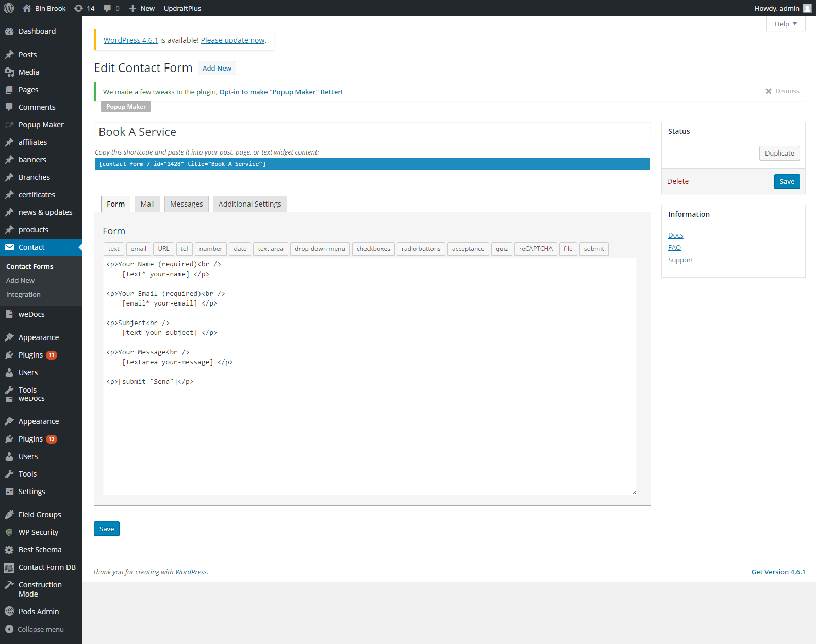Open the comments bubble icon in the admin bar
The height and width of the screenshot is (644, 816).
[107, 8]
